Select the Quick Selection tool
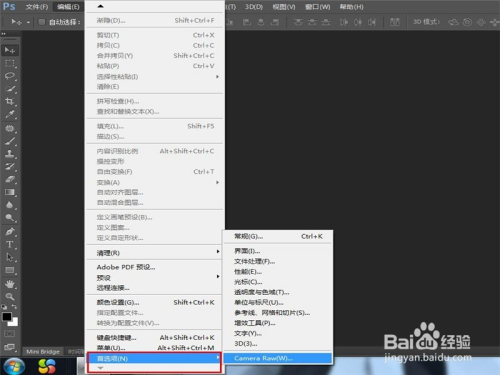500x375 pixels. [10, 89]
